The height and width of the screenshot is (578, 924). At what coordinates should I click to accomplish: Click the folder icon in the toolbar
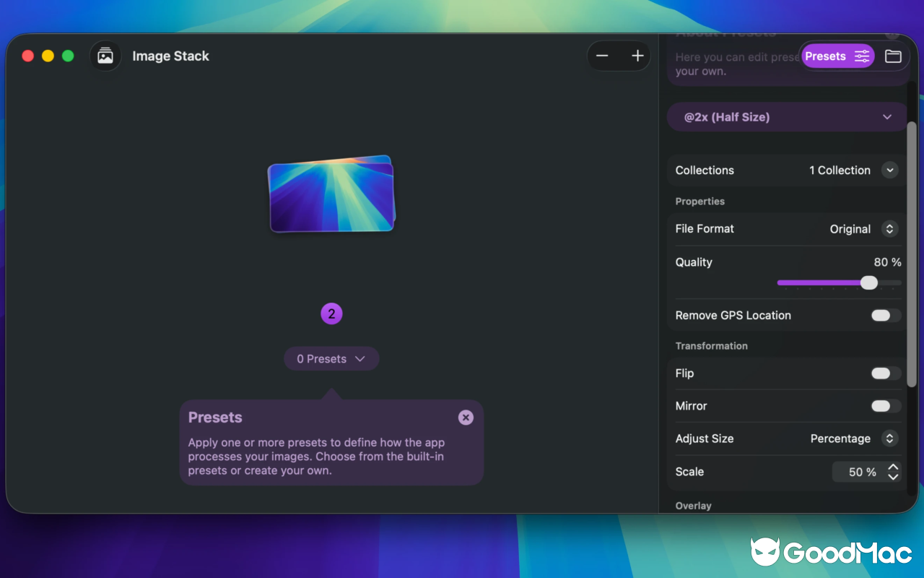click(893, 56)
